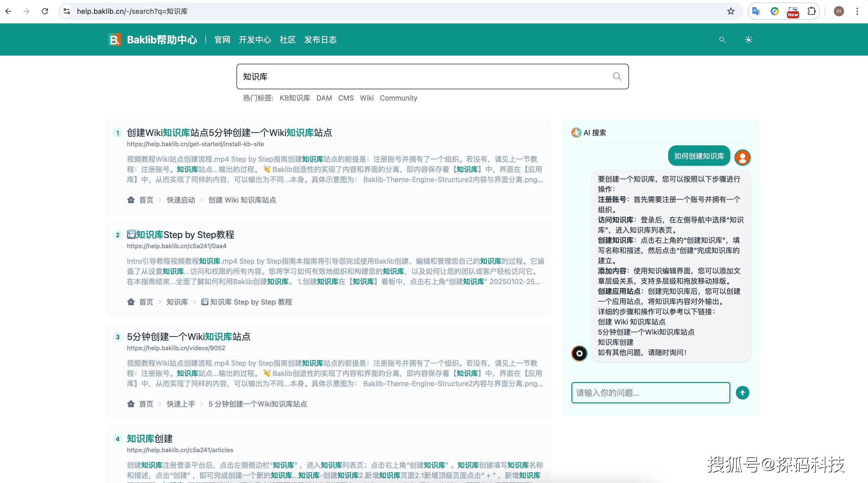Image resolution: width=868 pixels, height=483 pixels.
Task: Send the question with the up-arrow button
Action: [x=742, y=393]
